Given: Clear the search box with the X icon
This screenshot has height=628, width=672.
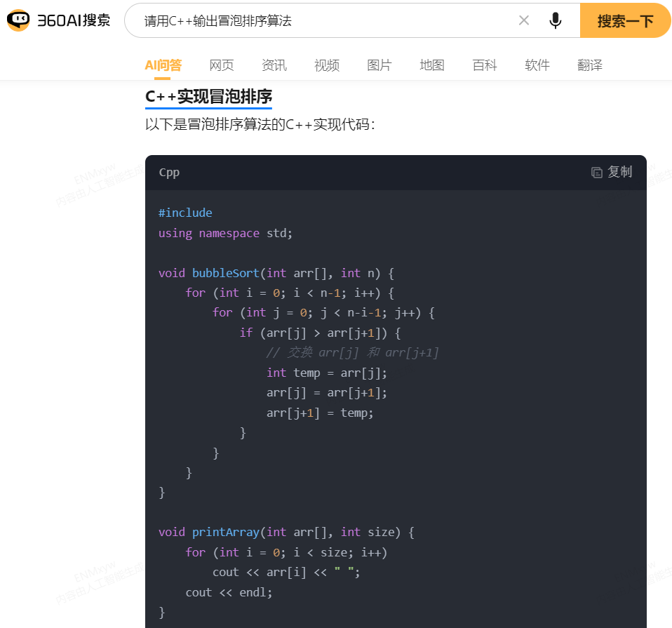Looking at the screenshot, I should click(524, 20).
